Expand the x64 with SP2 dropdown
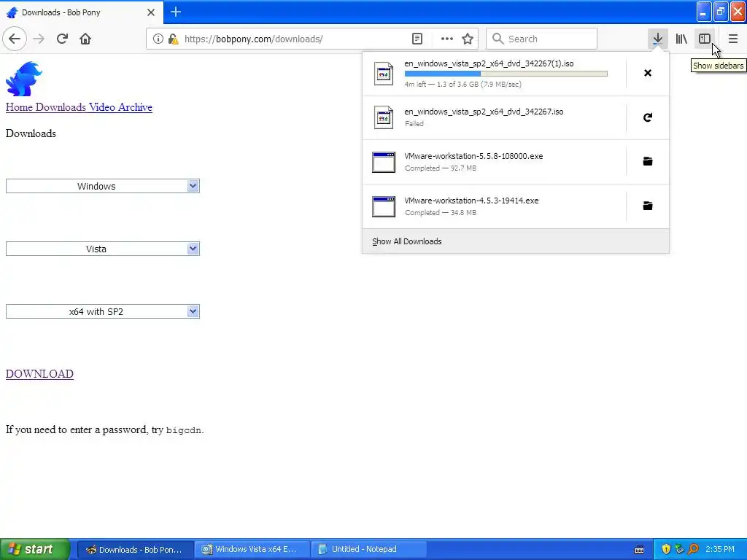Image resolution: width=747 pixels, height=560 pixels. (x=102, y=312)
